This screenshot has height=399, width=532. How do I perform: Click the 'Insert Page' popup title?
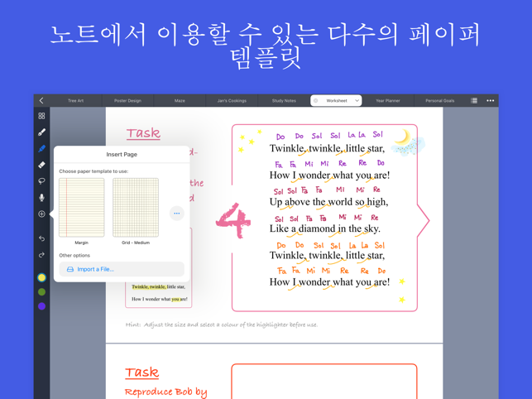pyautogui.click(x=122, y=155)
